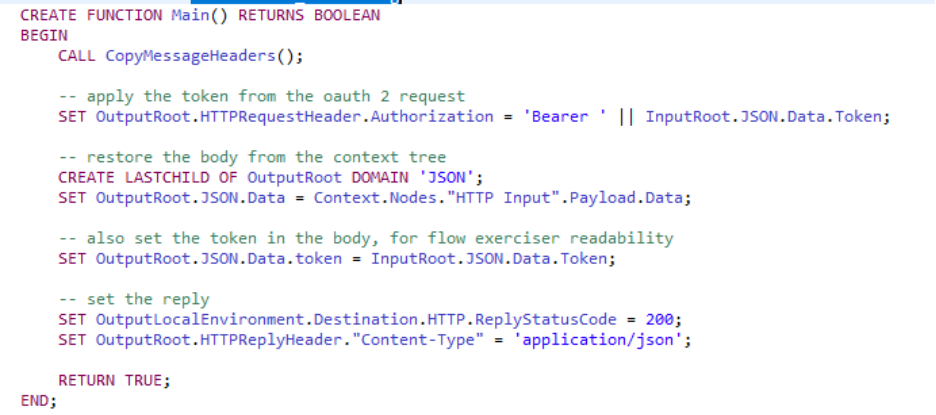The image size is (936, 415).
Task: Click the flow exerciser readability comment
Action: 365,238
